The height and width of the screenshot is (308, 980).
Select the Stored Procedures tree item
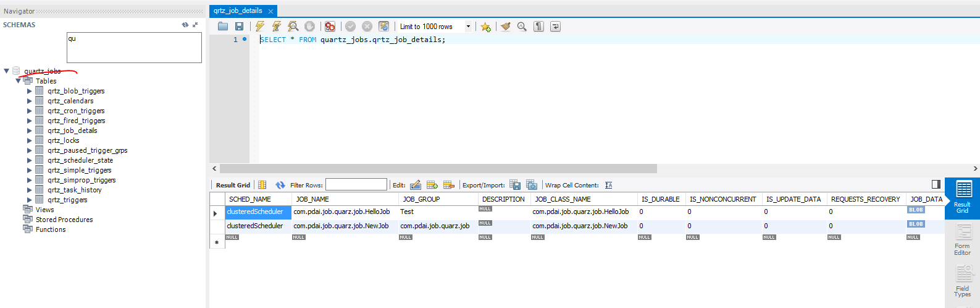tap(64, 220)
